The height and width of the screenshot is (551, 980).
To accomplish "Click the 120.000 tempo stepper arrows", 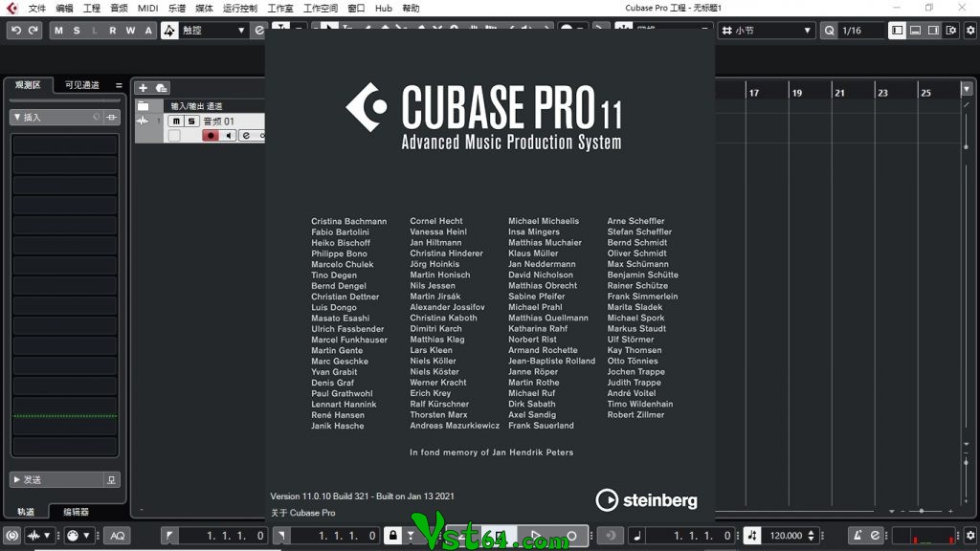I will [x=812, y=536].
